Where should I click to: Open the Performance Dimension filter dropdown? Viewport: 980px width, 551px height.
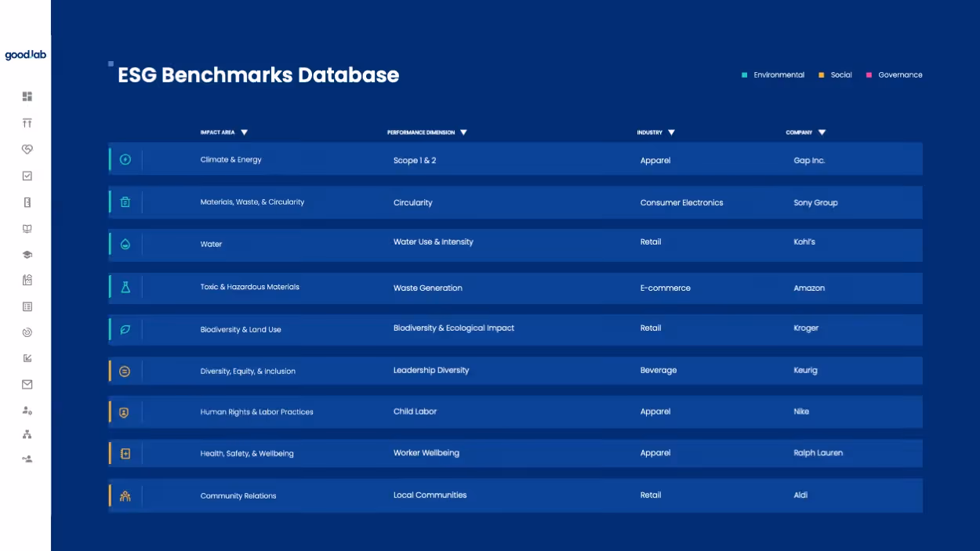coord(463,132)
